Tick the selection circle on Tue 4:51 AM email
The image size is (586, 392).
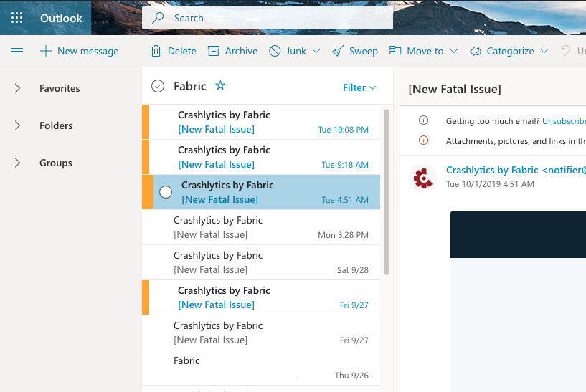[x=166, y=192]
